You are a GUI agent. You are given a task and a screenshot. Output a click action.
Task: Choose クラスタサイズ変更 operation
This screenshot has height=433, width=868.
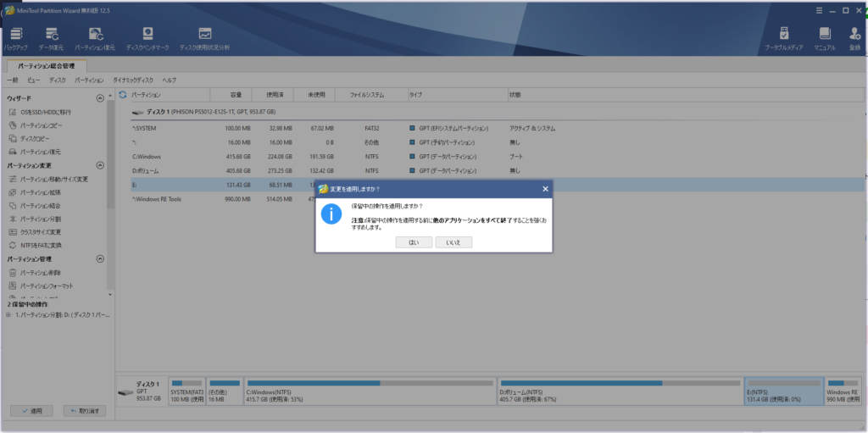34,232
